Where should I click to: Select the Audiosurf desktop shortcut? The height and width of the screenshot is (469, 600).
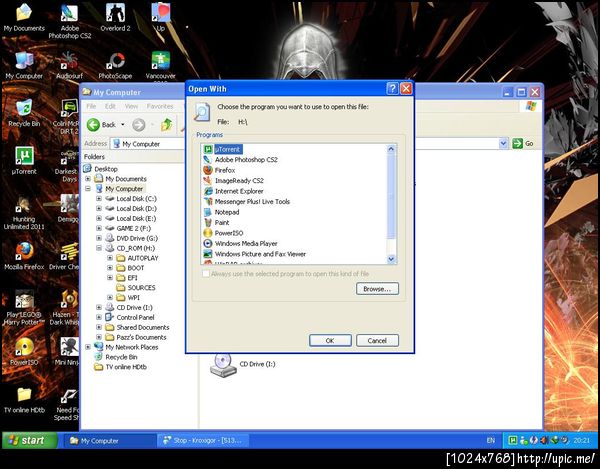pyautogui.click(x=69, y=65)
